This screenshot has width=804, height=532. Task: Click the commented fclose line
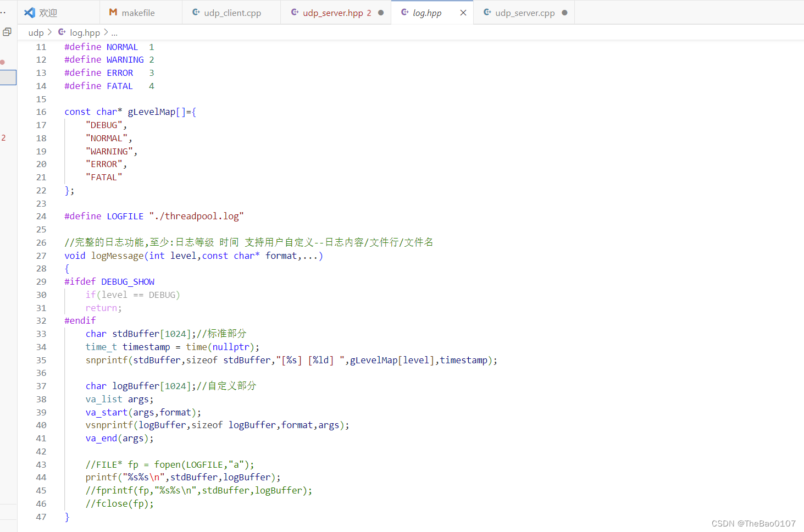tap(120, 504)
